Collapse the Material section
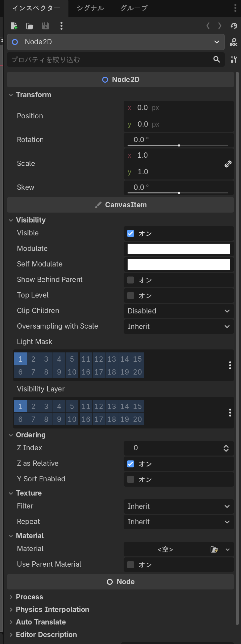The image size is (241, 644). (x=11, y=536)
